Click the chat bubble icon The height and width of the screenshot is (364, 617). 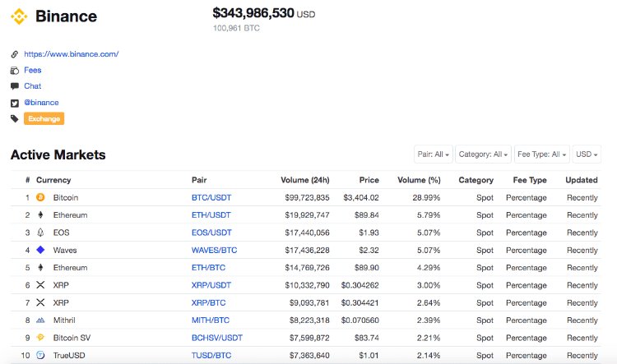[15, 86]
